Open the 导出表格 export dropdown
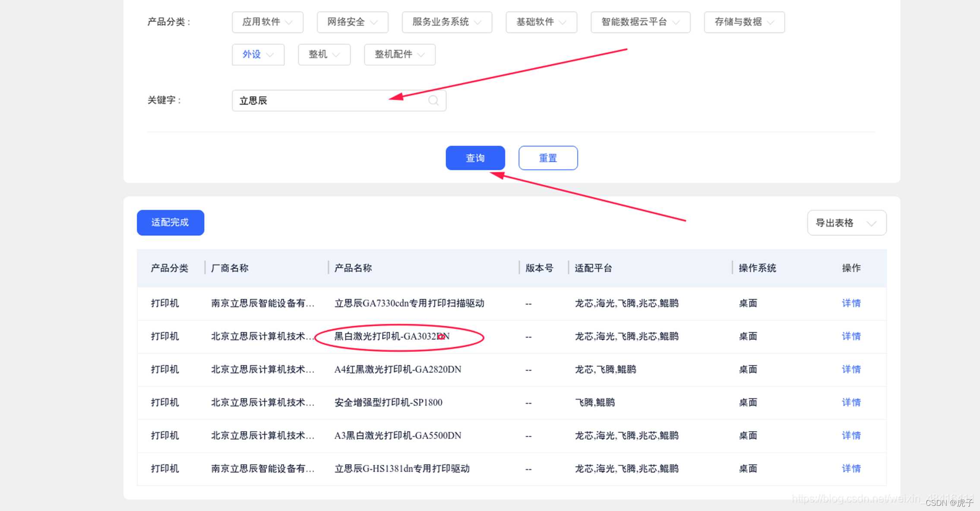 pyautogui.click(x=846, y=223)
